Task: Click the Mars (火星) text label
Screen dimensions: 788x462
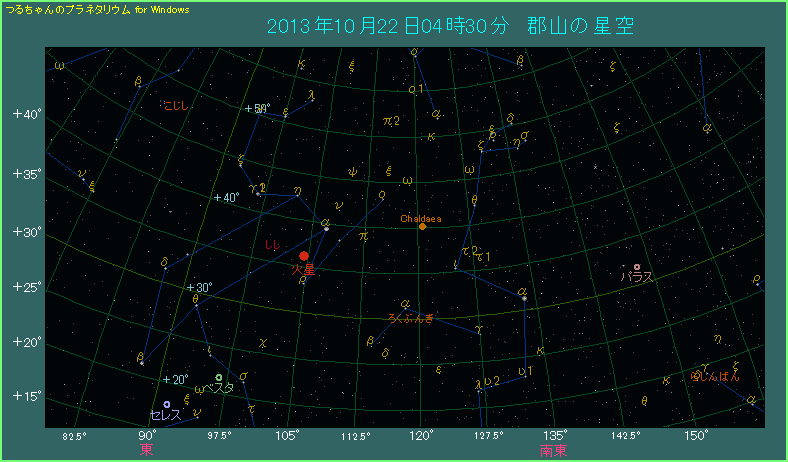Action: 303,270
